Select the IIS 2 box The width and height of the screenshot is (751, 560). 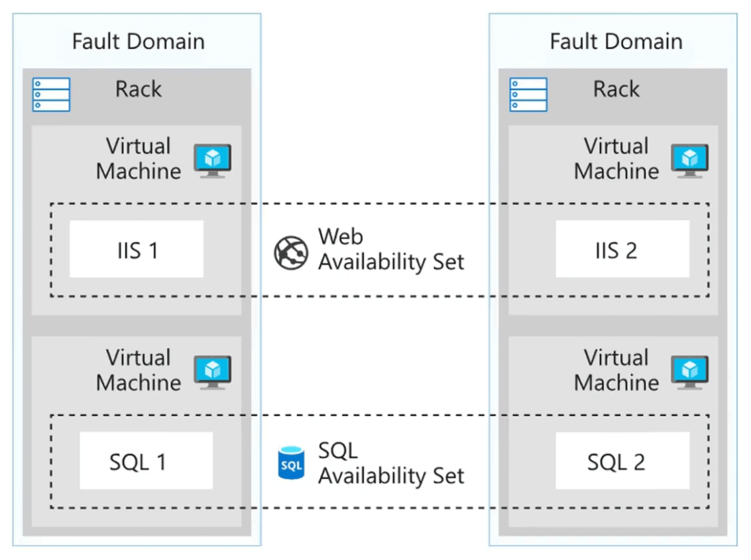point(621,249)
